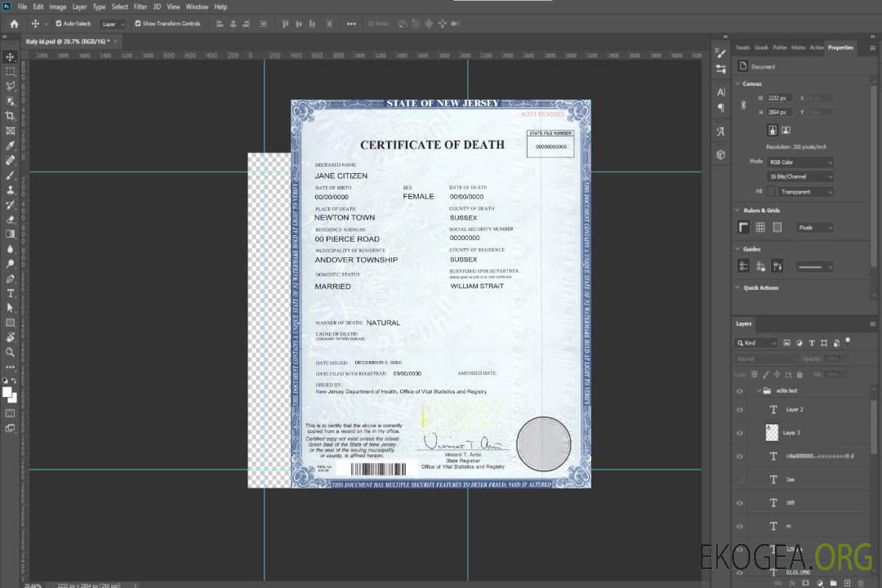
Task: Toggle the Auto-Select checkbox
Action: [59, 24]
